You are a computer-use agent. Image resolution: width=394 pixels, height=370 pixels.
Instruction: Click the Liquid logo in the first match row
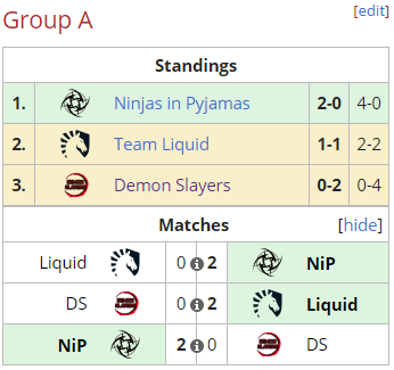pyautogui.click(x=125, y=262)
